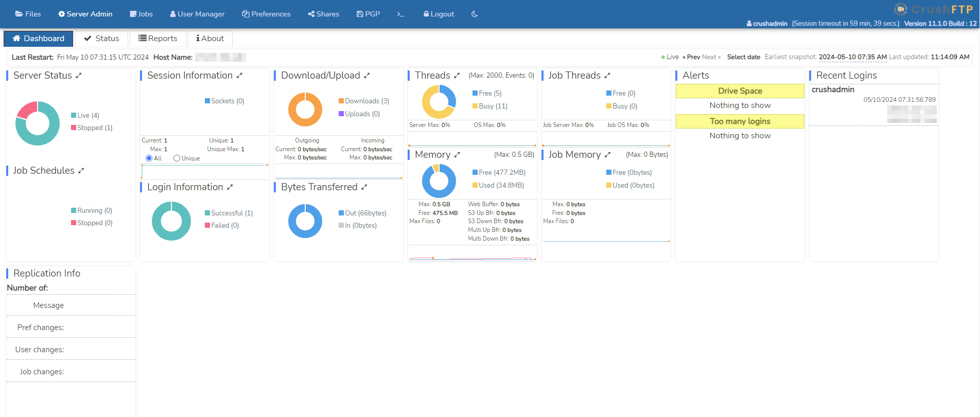
Task: Toggle the Sockets legend swatch
Action: (x=207, y=101)
